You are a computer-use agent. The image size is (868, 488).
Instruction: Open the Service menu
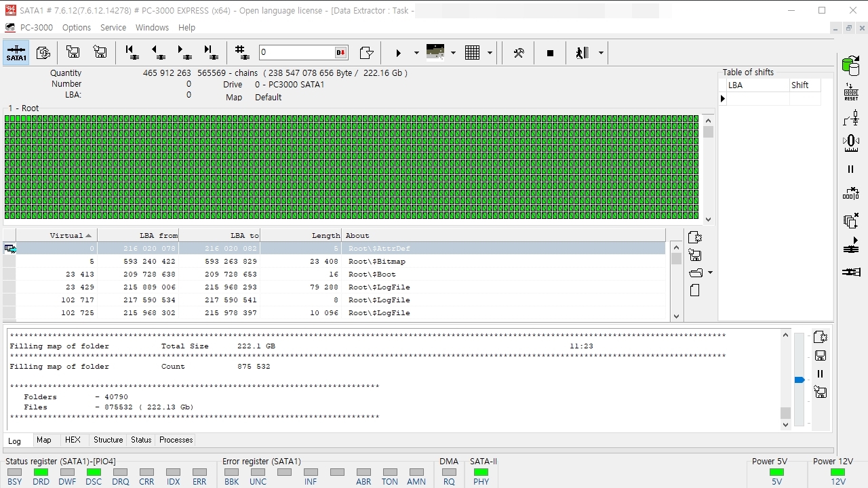pyautogui.click(x=113, y=28)
